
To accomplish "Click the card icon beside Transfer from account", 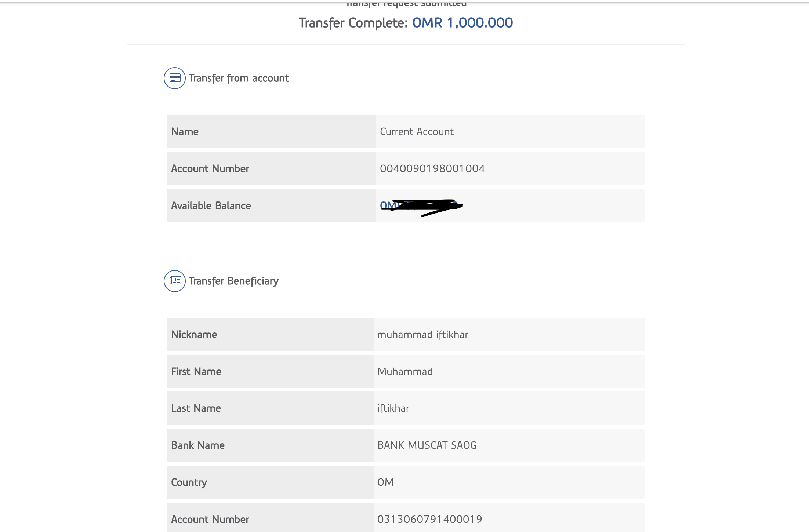I will coord(175,78).
